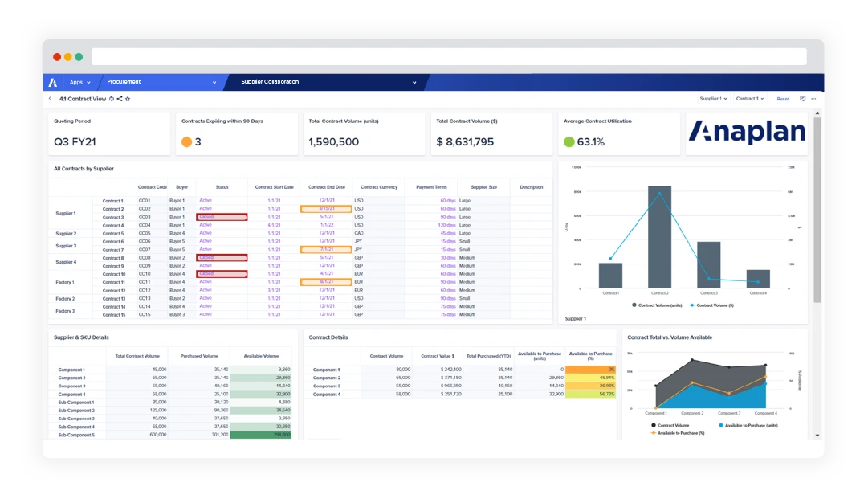
Task: Click the Reset link
Action: 783,99
